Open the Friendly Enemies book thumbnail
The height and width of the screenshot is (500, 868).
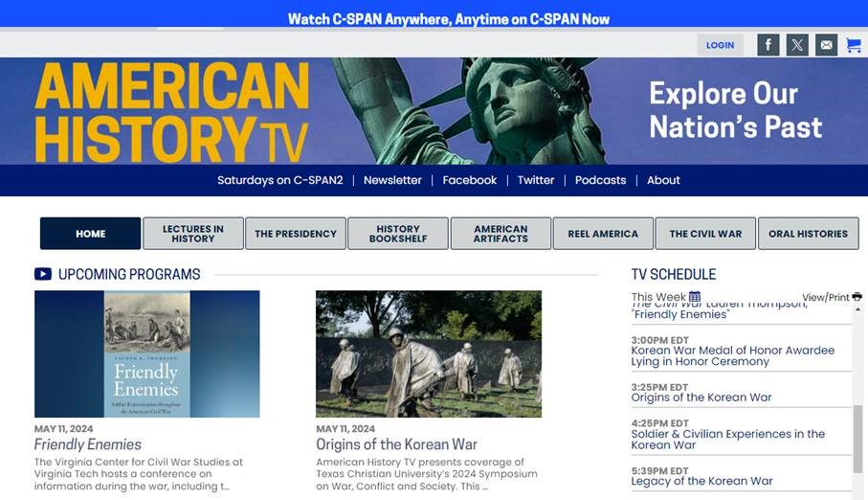click(146, 353)
